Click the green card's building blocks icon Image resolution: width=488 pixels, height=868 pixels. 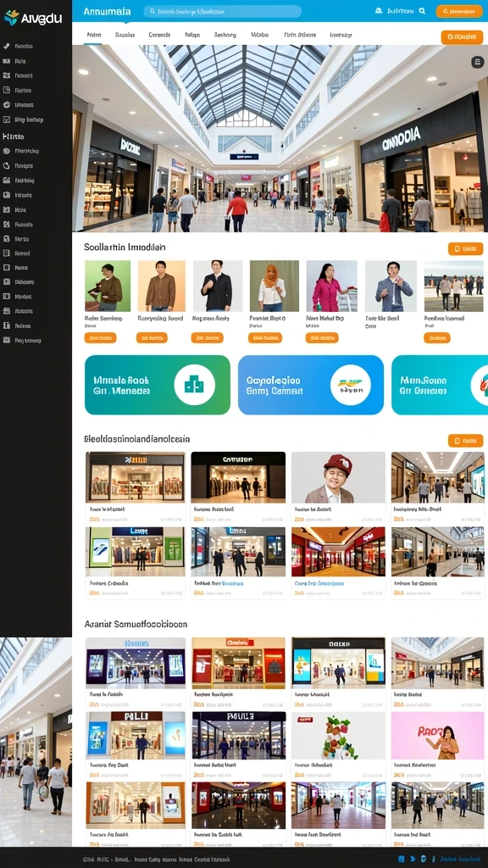(194, 385)
